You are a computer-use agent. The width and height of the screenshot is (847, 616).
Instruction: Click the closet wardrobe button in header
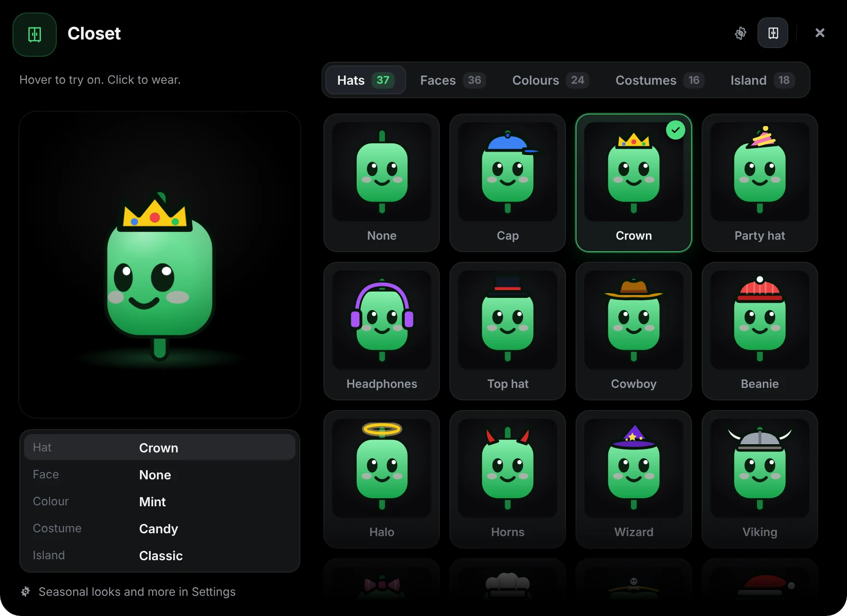(773, 33)
